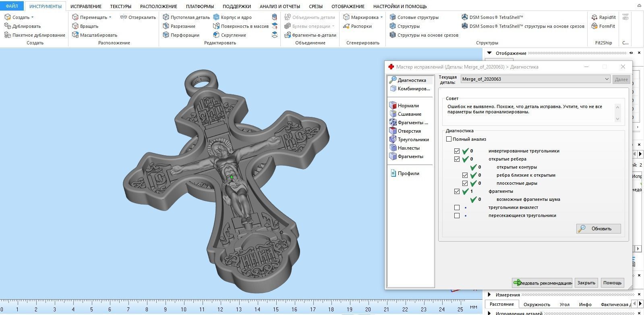
Task: Click the Дублировать icon
Action: click(7, 26)
